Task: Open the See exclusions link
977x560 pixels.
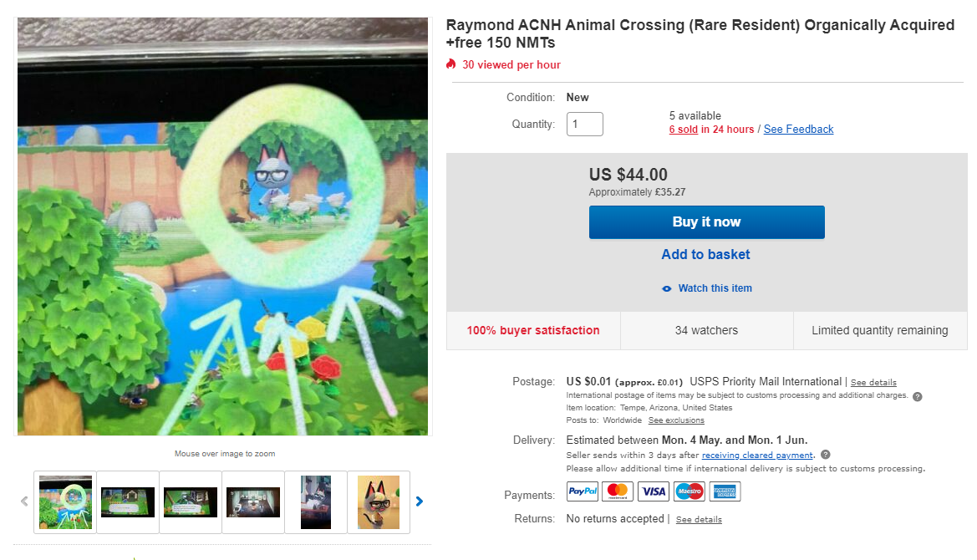Action: point(676,420)
